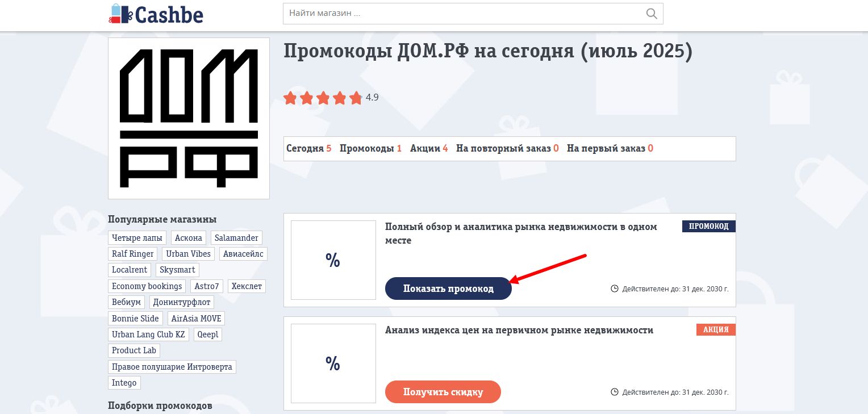This screenshot has height=414, width=868.
Task: Select the На первый заказ filter
Action: [x=610, y=148]
